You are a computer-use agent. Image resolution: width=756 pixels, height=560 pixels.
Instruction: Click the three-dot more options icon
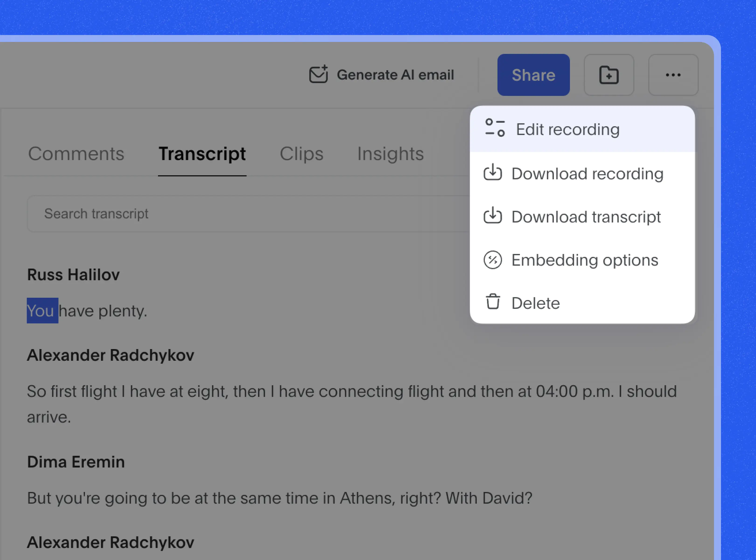point(672,75)
